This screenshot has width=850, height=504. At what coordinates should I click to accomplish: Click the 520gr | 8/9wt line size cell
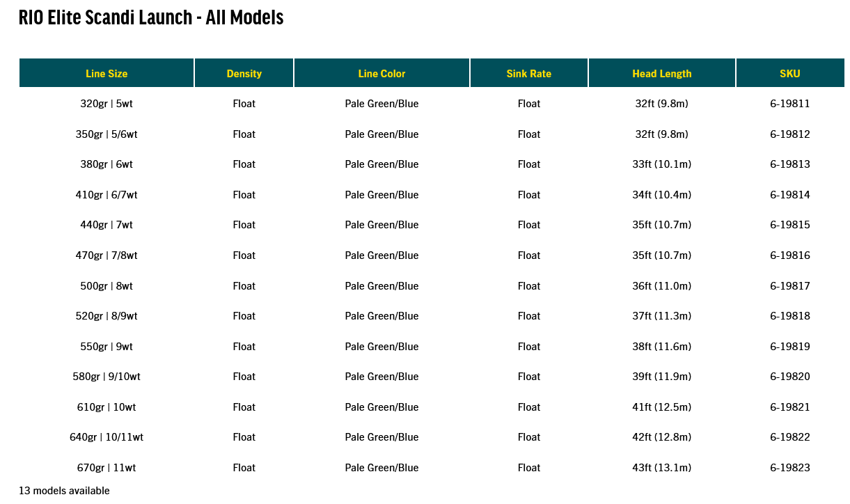point(107,316)
